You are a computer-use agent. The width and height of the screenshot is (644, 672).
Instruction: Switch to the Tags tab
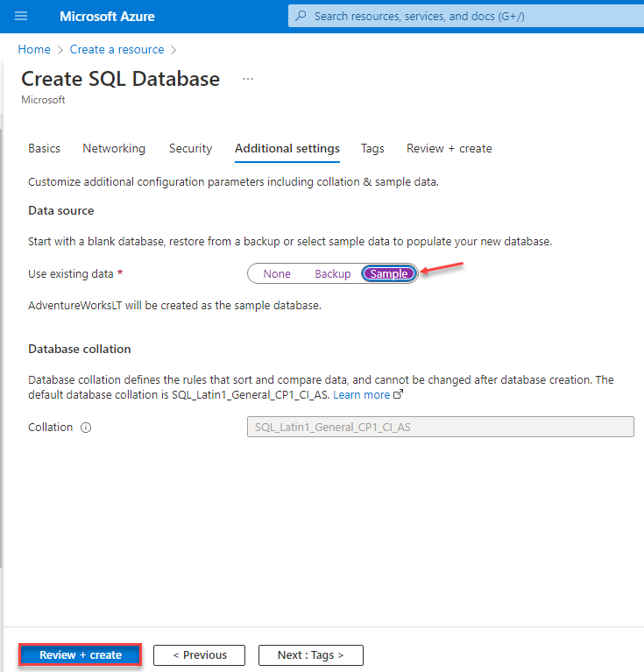point(372,148)
